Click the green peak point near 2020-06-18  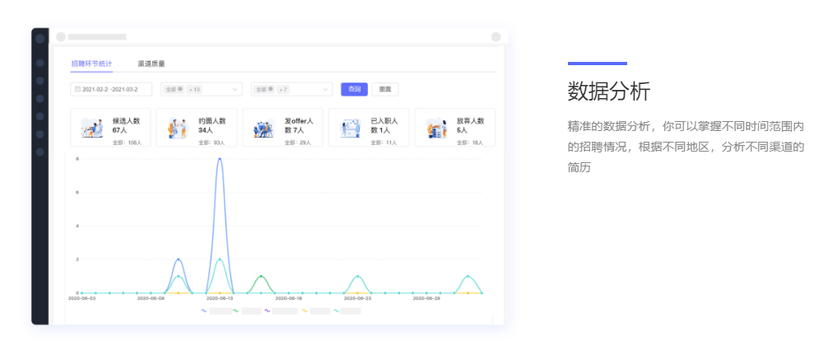[x=261, y=276]
